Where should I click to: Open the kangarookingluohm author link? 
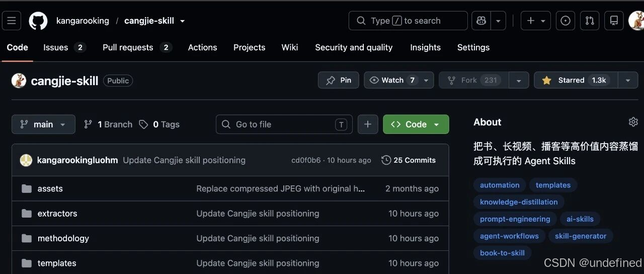[x=77, y=160]
